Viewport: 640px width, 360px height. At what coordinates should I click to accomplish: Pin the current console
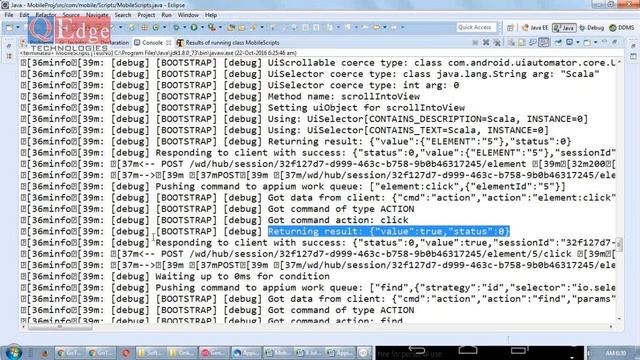coord(558,42)
